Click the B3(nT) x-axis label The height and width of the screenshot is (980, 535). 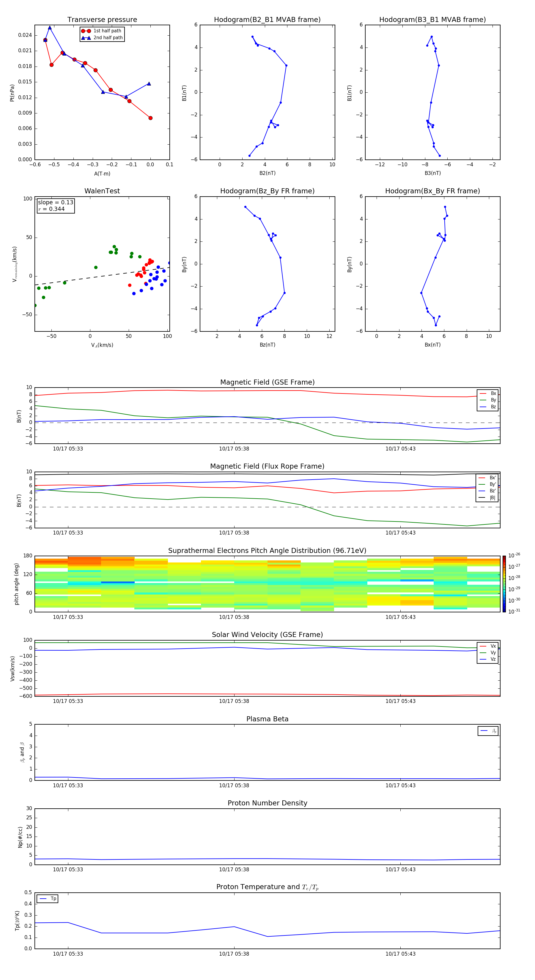[x=432, y=173]
